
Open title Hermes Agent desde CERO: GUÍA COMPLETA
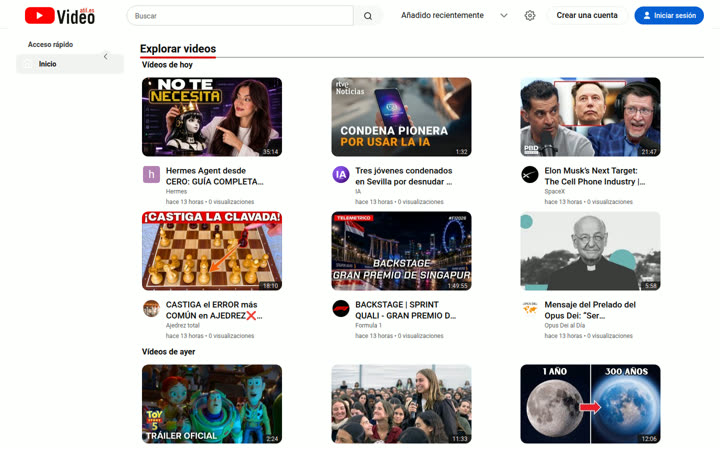pos(214,176)
